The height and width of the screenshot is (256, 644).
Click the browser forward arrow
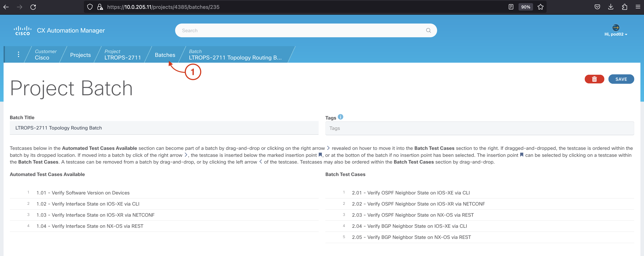[20, 7]
